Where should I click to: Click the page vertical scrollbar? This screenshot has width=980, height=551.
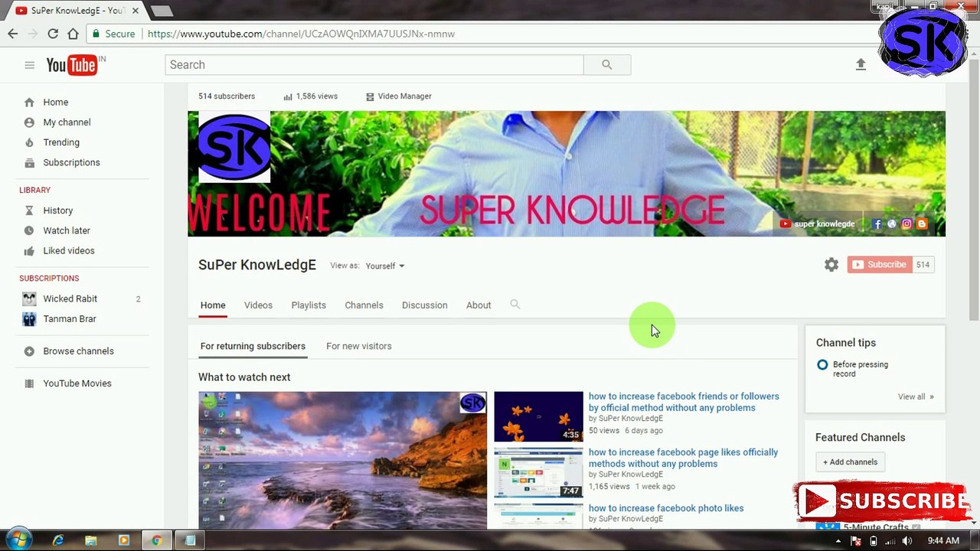coord(974,191)
